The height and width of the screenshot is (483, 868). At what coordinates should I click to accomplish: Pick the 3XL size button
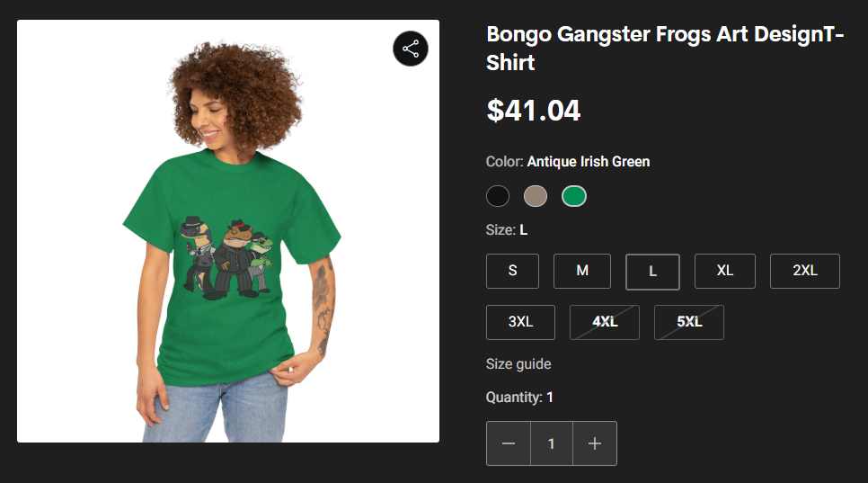point(520,322)
